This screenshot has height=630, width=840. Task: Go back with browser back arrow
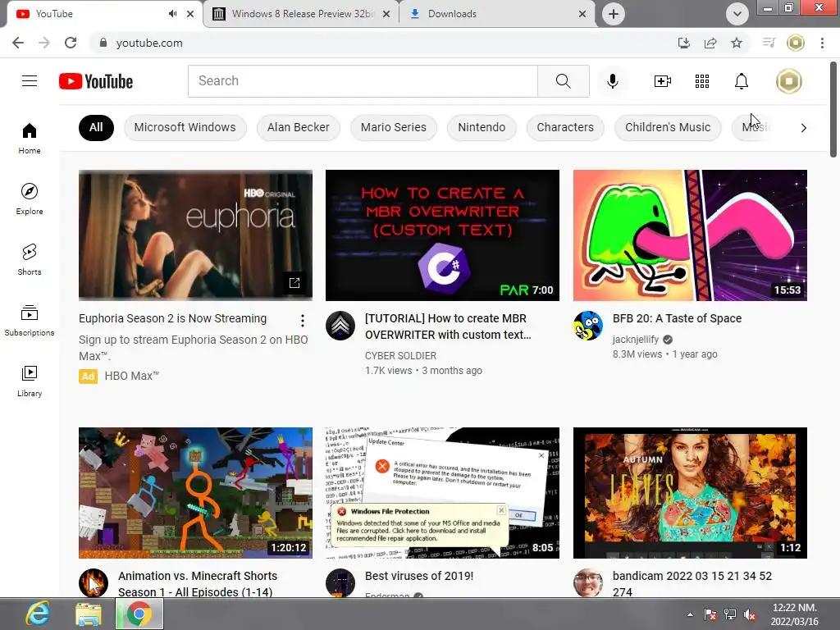[18, 43]
